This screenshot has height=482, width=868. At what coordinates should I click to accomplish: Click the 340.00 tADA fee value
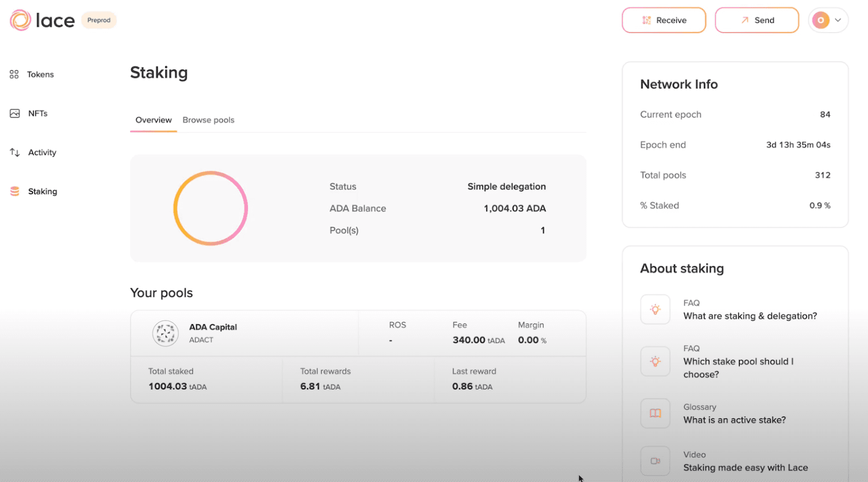click(x=478, y=340)
